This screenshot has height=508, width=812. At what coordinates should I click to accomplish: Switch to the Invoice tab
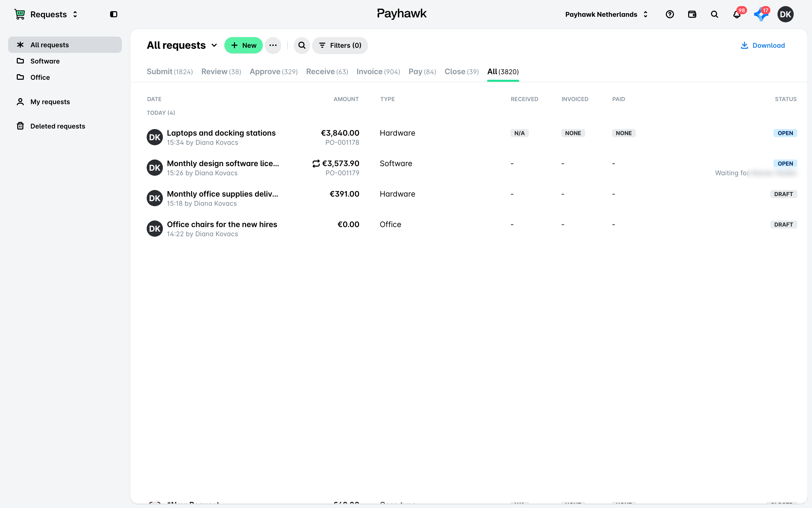378,72
